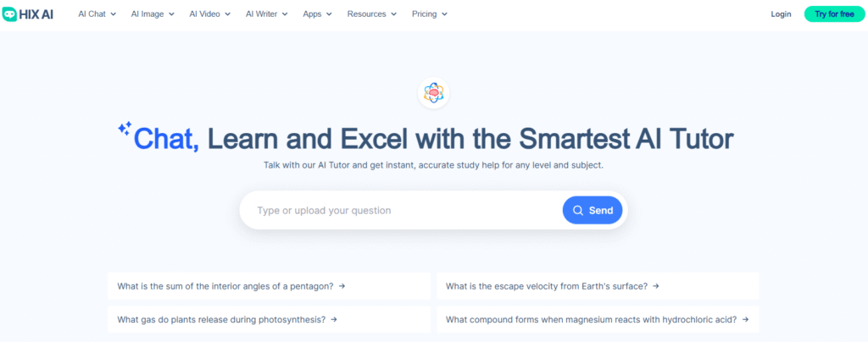868x342 pixels.
Task: Expand the AI Image dropdown menu
Action: click(153, 14)
